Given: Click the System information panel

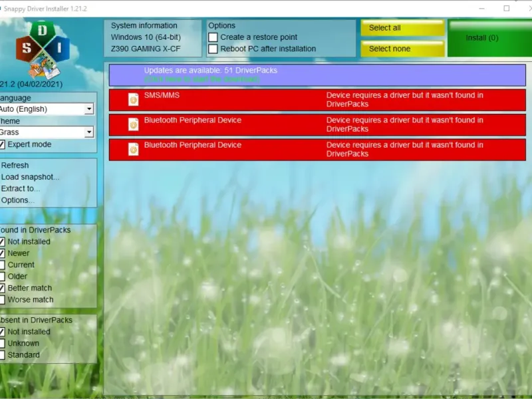Looking at the screenshot, I should pyautogui.click(x=153, y=38).
